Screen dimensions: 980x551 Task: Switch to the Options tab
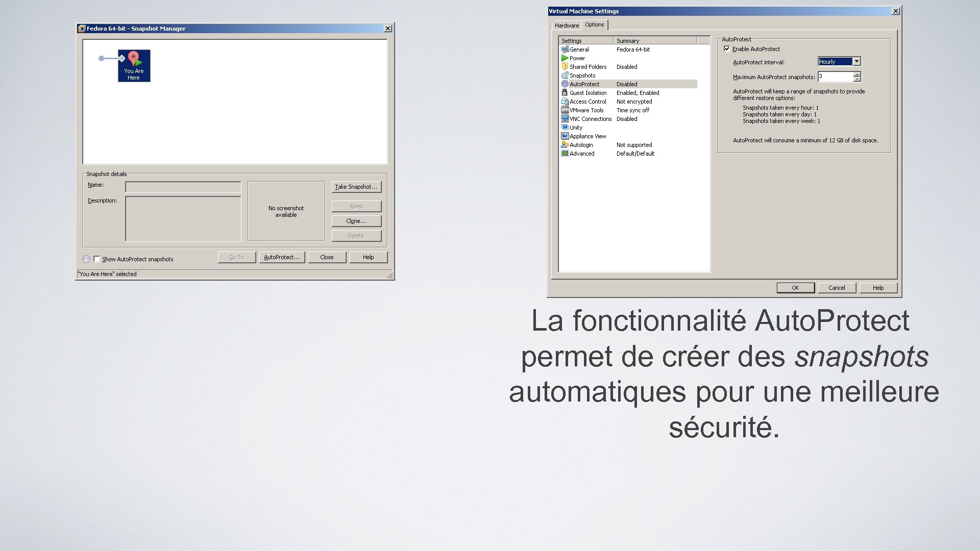pos(594,25)
